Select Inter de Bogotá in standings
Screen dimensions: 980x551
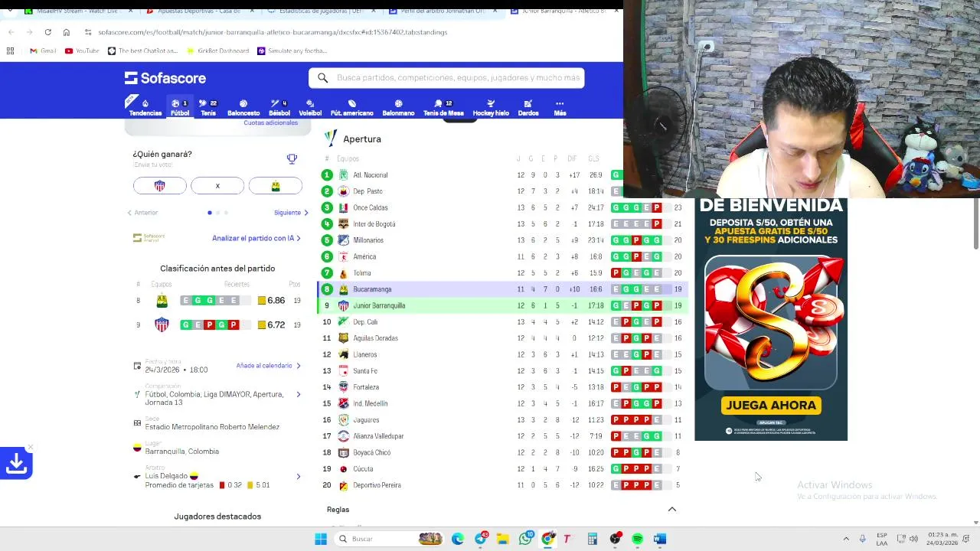coord(502,224)
